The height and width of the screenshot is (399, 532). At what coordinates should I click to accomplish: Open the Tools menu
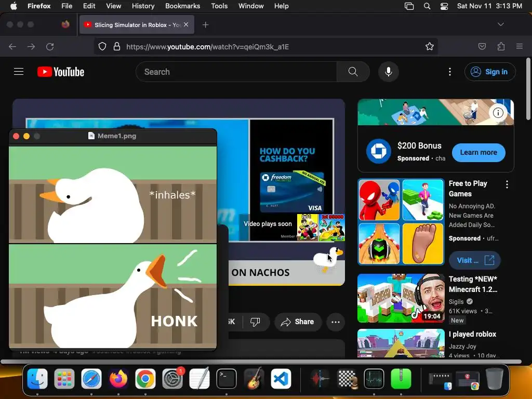point(219,6)
